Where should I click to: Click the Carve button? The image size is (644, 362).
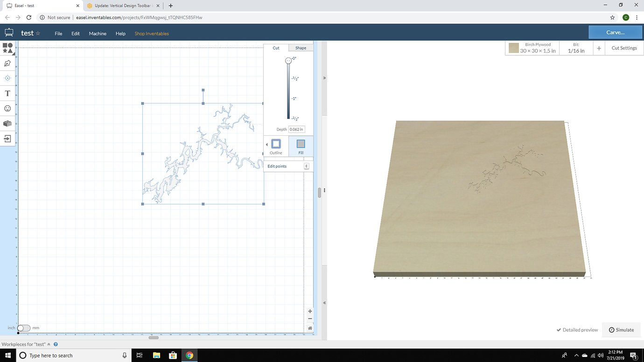click(x=615, y=32)
